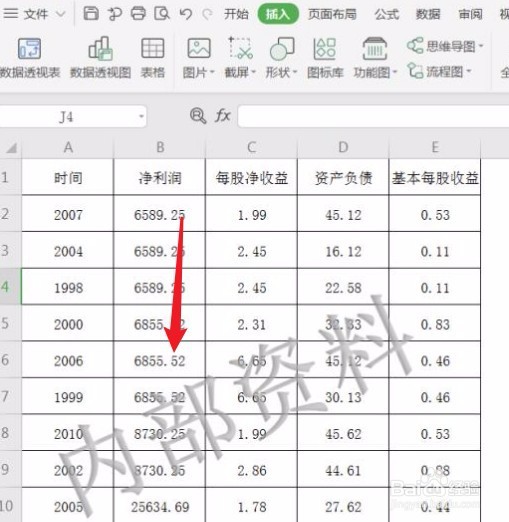Select the cell containing 25634.69

click(x=160, y=505)
